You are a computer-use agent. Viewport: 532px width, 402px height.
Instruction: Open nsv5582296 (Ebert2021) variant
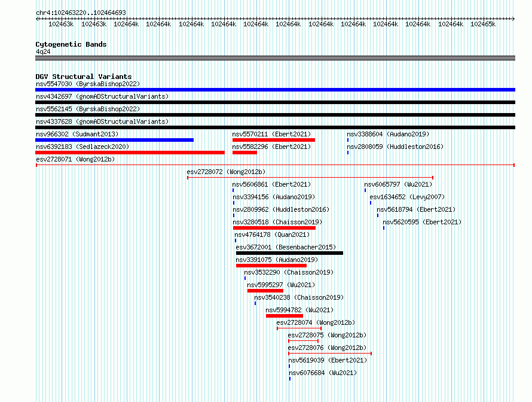271,147
